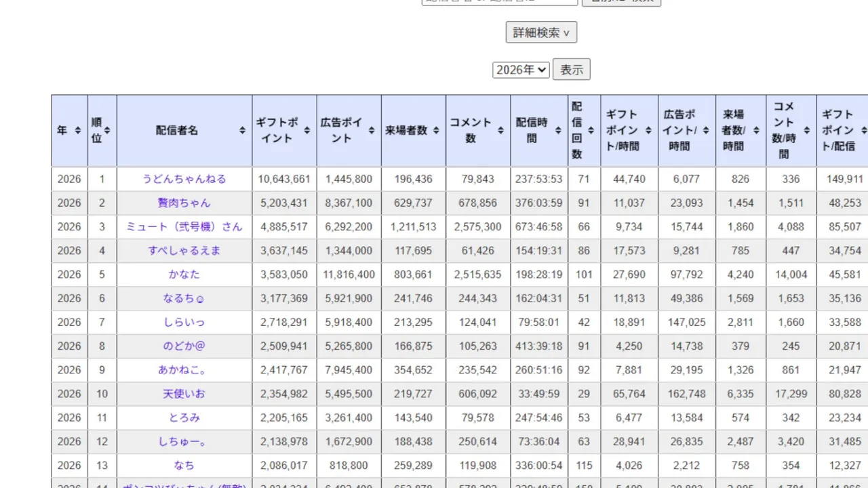Sort by ギフトポイント/配信 column arrows
868x488 pixels.
click(864, 130)
